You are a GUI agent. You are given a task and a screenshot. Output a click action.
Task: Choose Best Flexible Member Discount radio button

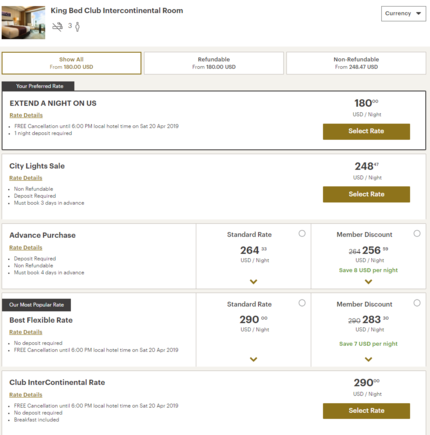(x=417, y=303)
